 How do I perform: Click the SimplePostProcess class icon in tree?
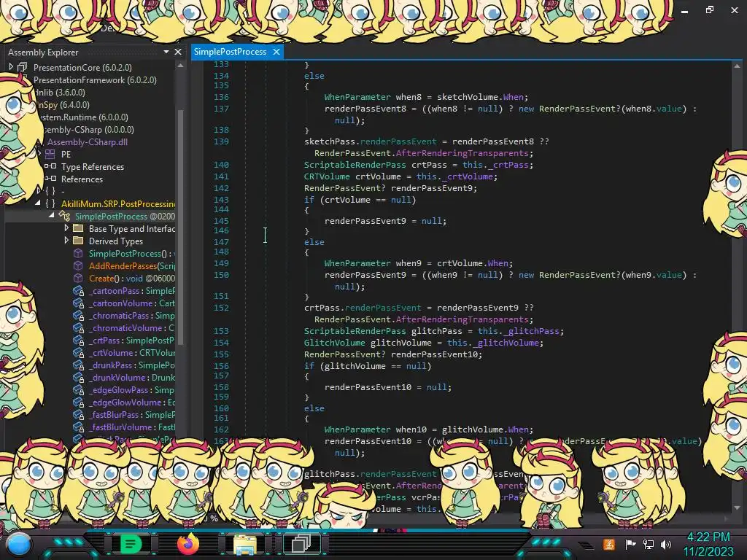tap(64, 216)
